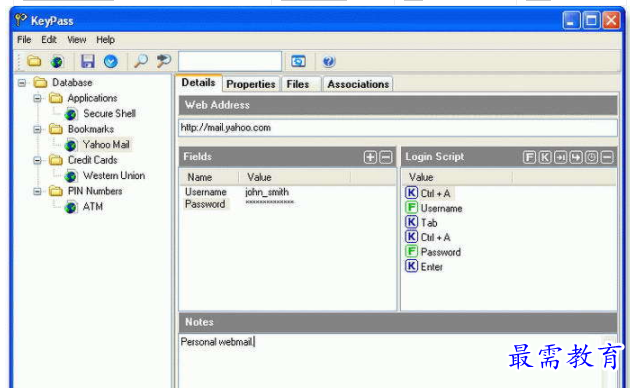Select Yahoo Mail in the tree
Image resolution: width=630 pixels, height=388 pixels.
tap(106, 145)
